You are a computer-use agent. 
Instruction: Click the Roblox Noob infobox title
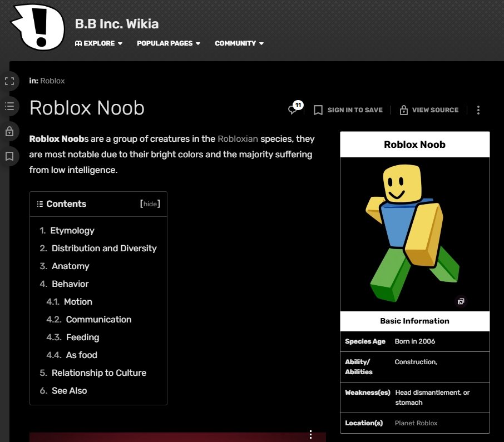[x=414, y=145]
